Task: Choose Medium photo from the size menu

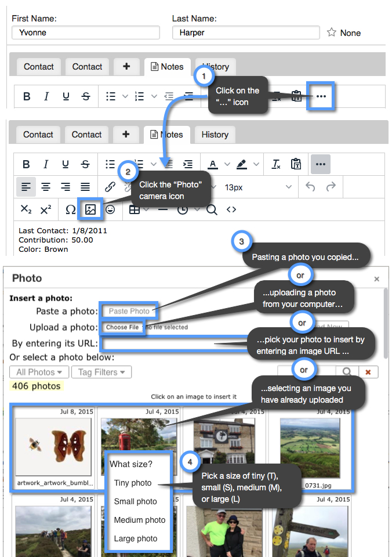Action: tap(140, 520)
